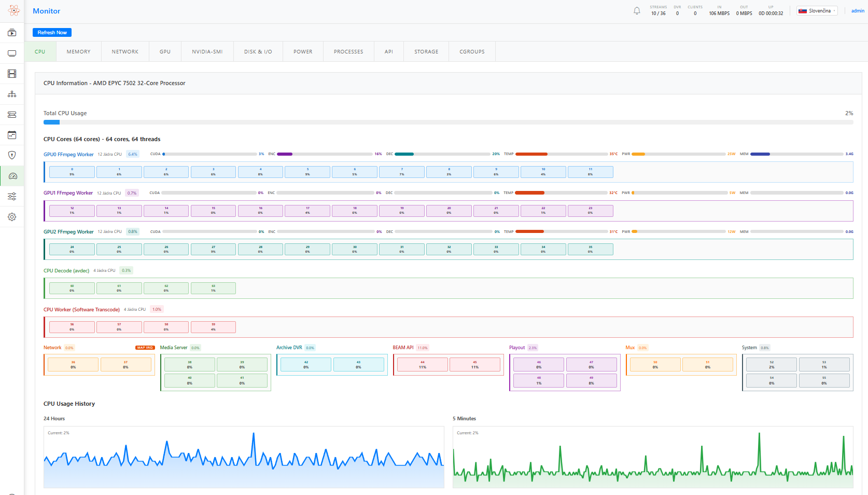This screenshot has height=495, width=868.
Task: Click core 52 tile in System group
Action: click(772, 365)
